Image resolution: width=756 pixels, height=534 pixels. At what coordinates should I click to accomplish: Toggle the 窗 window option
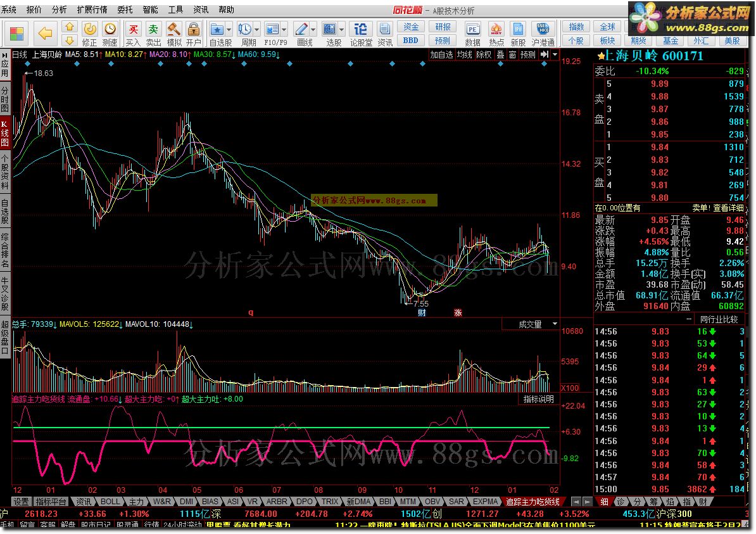click(x=512, y=54)
